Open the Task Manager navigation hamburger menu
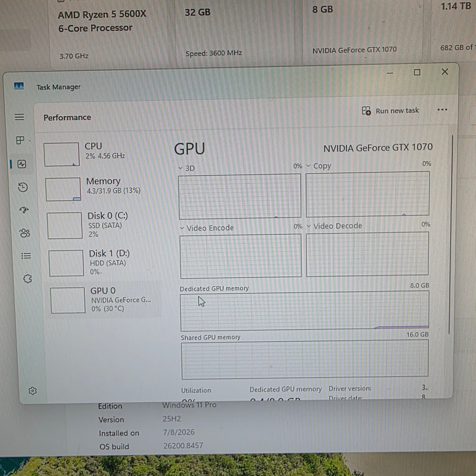Image resolution: width=476 pixels, height=476 pixels. pos(20,117)
